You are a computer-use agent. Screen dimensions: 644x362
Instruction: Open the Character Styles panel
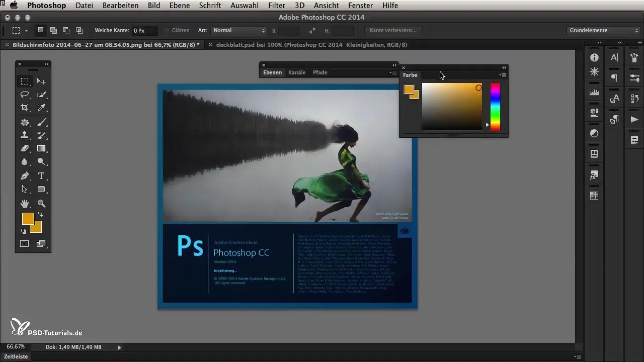[614, 99]
